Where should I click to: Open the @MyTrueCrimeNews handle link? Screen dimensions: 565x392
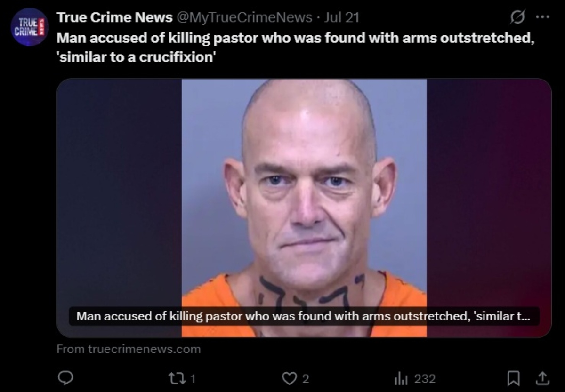coord(244,18)
